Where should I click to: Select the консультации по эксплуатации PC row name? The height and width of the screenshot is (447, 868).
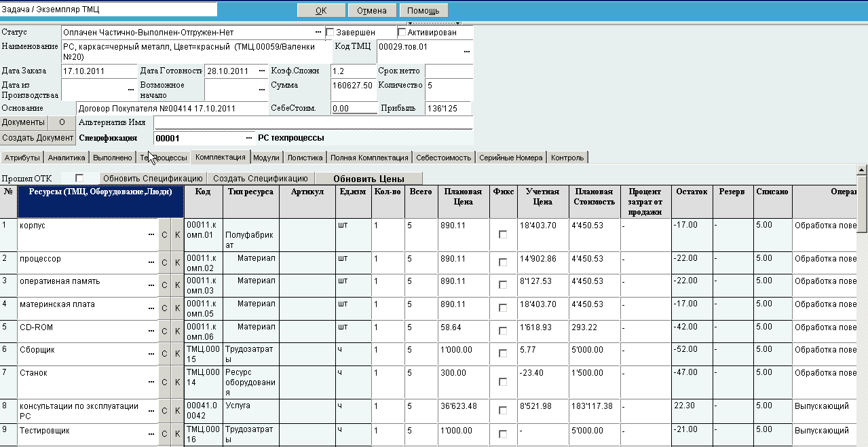(79, 410)
